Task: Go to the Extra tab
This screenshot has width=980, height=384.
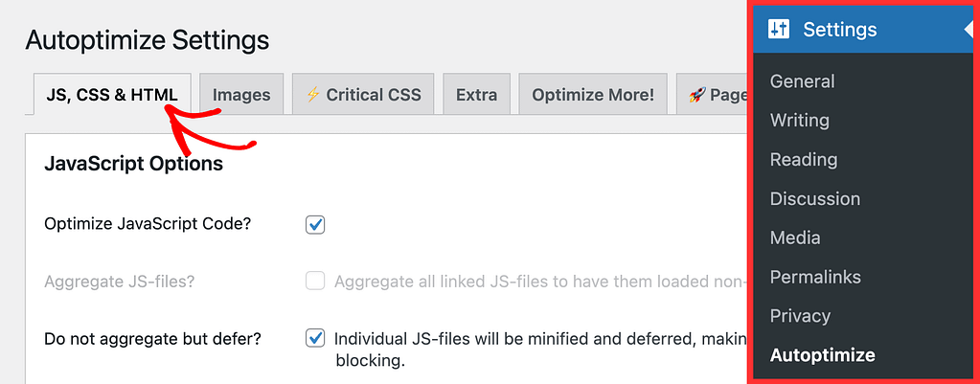Action: coord(477,94)
